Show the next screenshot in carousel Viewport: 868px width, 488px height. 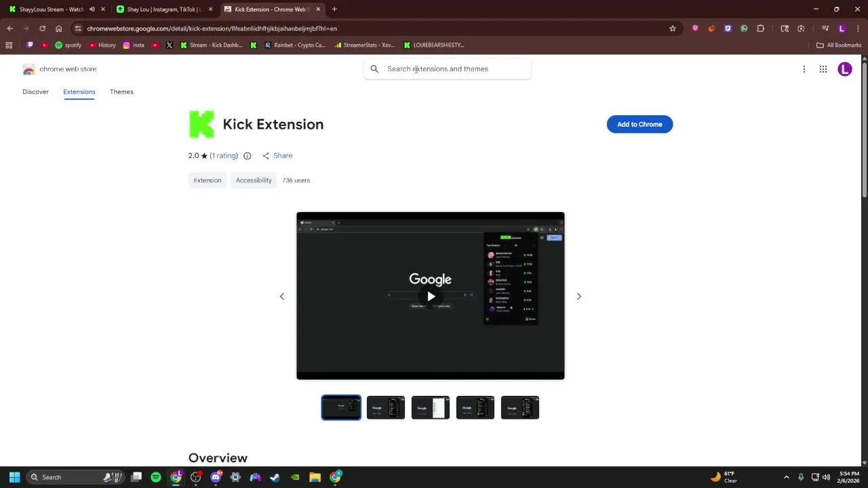click(579, 296)
